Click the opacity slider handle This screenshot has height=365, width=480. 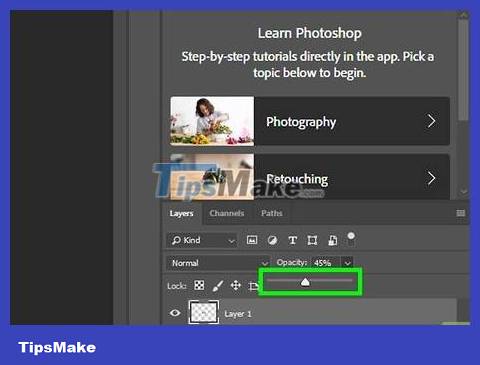point(305,282)
